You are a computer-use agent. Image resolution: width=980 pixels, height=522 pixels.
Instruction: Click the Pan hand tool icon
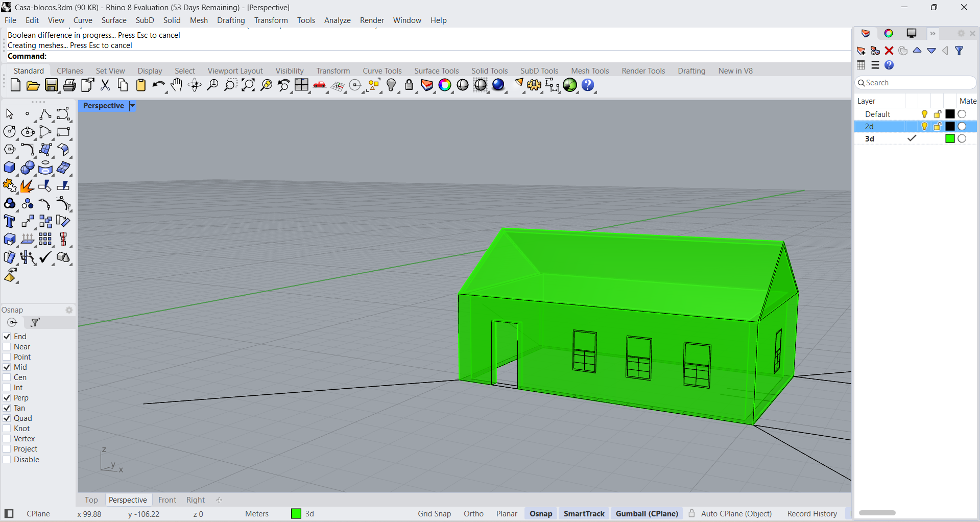point(176,85)
